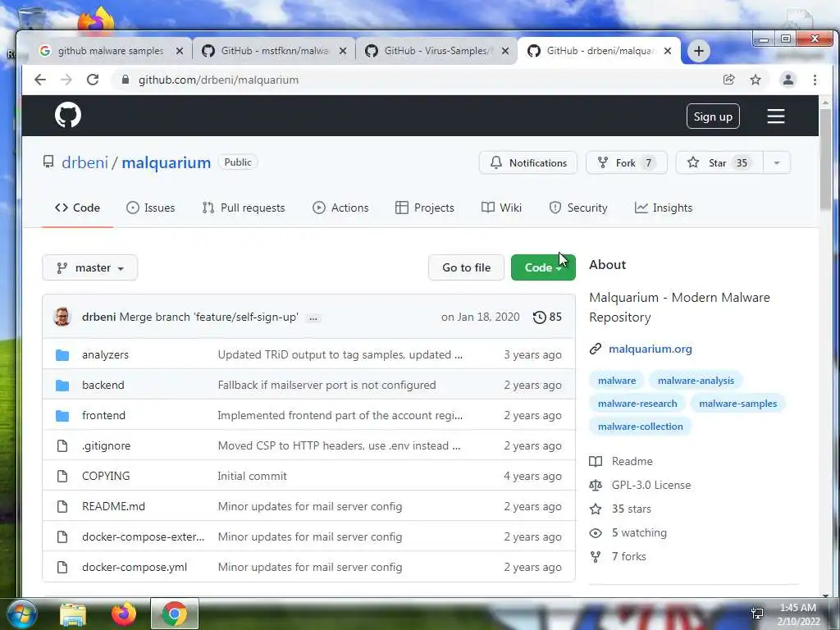Click the lock icon in address bar
840x630 pixels.
point(126,80)
